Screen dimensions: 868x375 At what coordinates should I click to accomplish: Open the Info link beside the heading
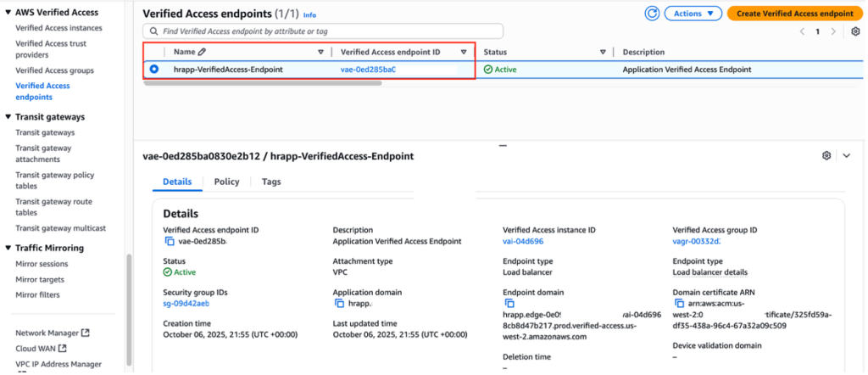point(309,15)
